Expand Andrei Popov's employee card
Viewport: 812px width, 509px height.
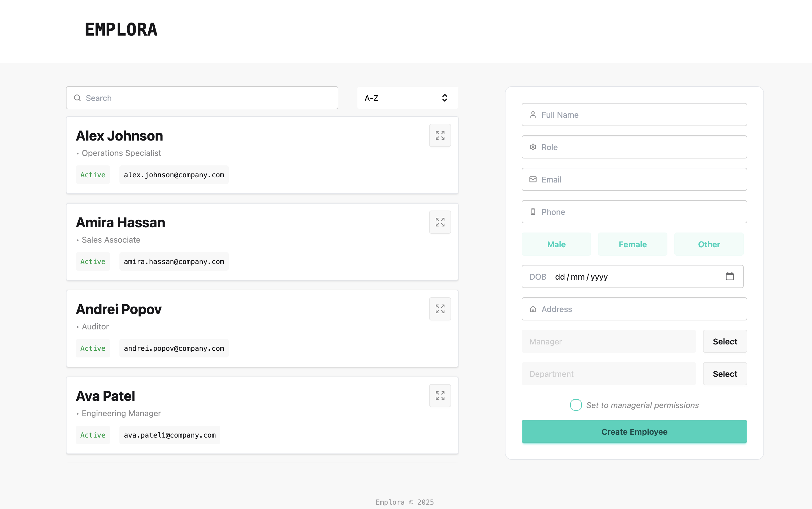440,309
